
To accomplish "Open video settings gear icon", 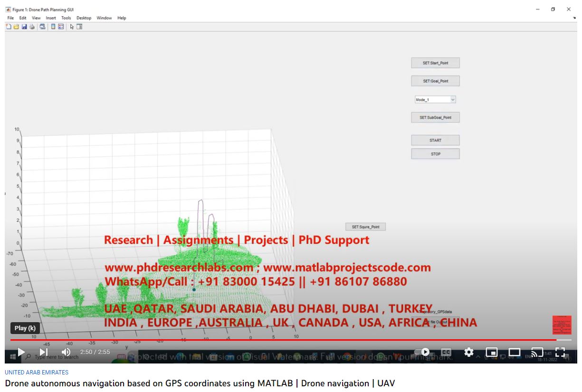I will 469,352.
